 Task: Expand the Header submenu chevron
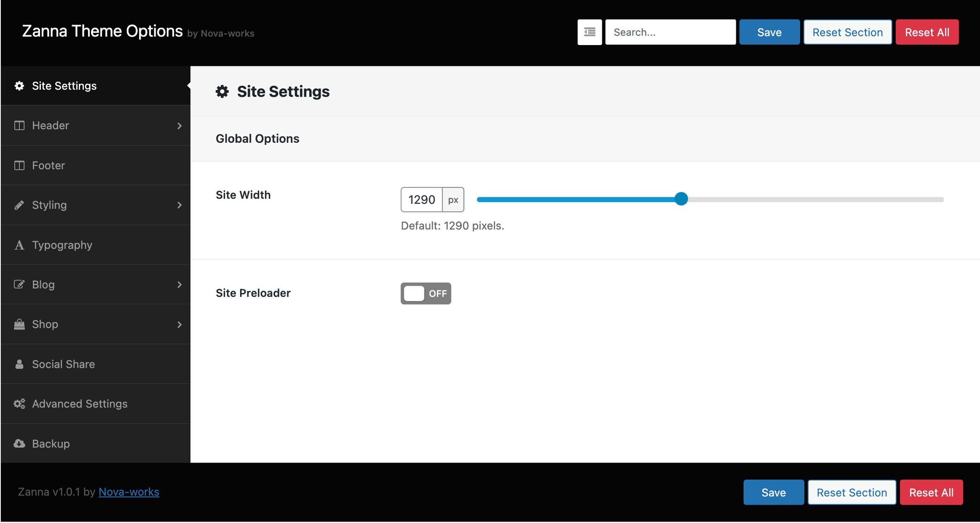point(179,126)
